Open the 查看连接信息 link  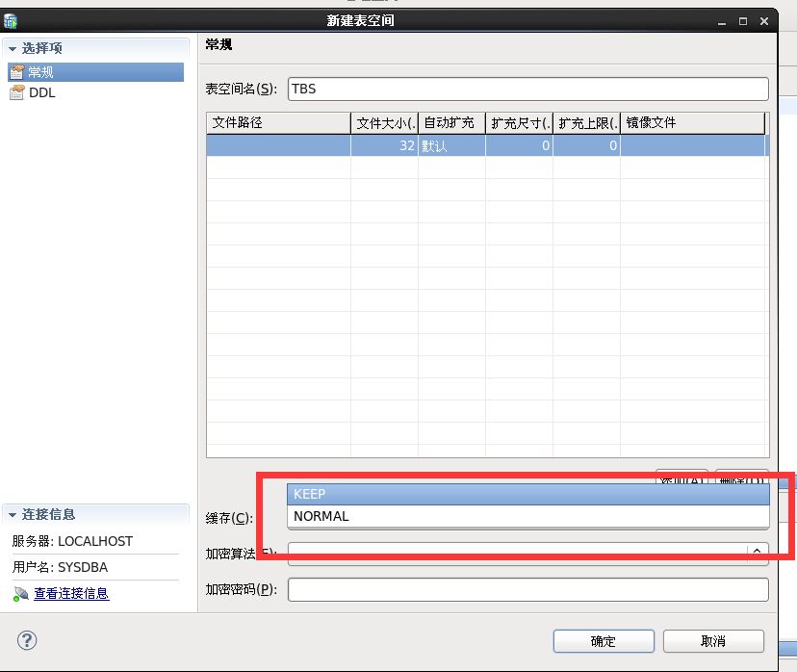point(71,593)
